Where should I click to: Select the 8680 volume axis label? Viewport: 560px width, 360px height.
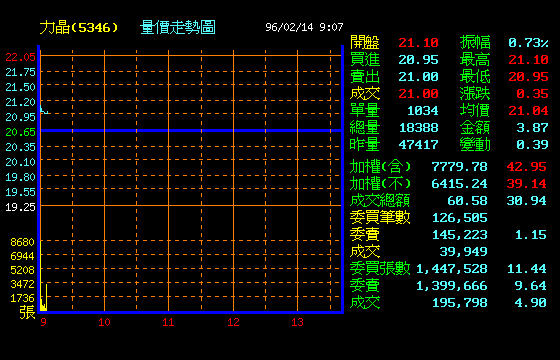pyautogui.click(x=22, y=242)
